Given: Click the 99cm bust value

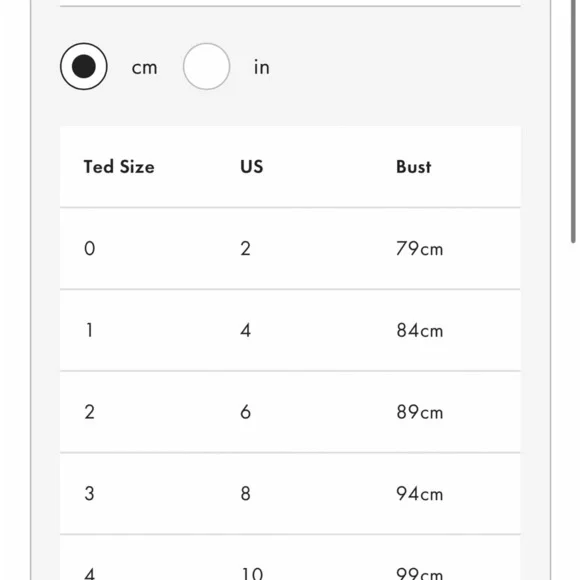Looking at the screenshot, I should click(419, 573).
